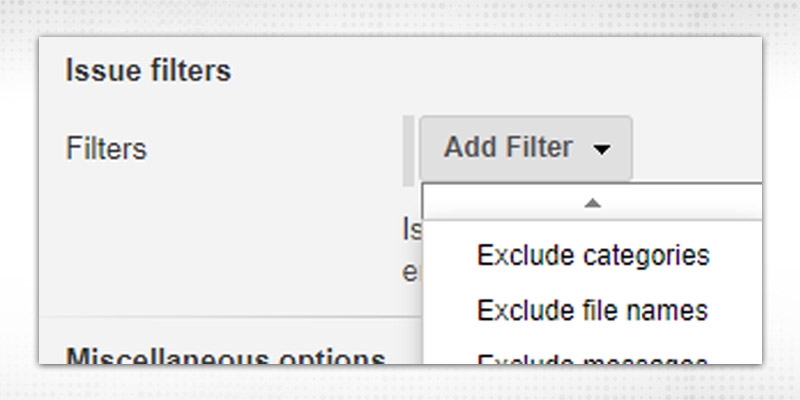Viewport: 800px width, 400px height.
Task: Pick the partially visible Exclude messages entry
Action: pos(592,358)
